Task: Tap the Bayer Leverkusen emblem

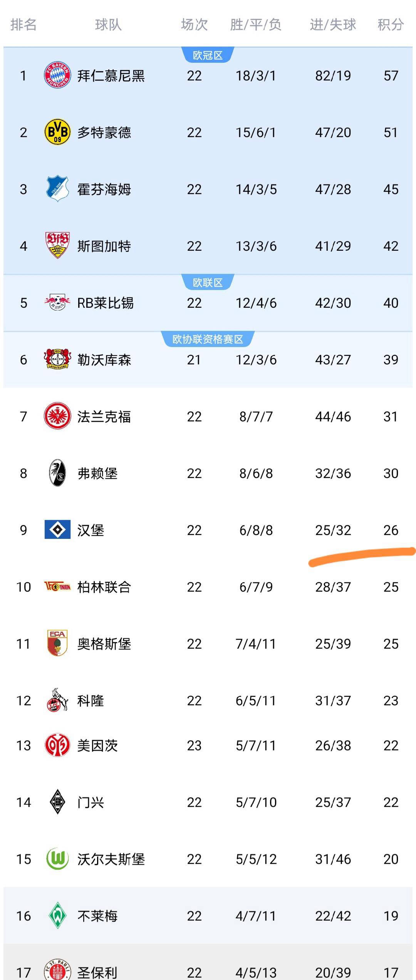Action: 57,359
